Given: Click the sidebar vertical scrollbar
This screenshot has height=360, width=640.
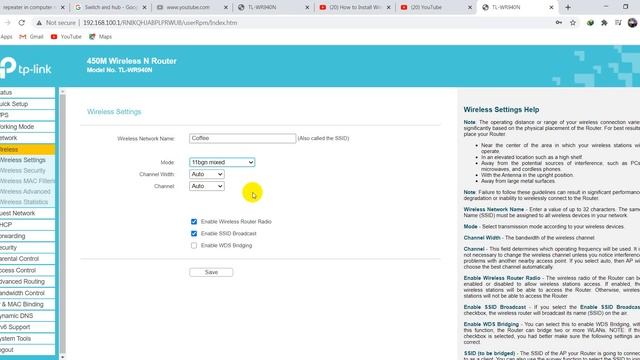Looking at the screenshot, I should pos(62,224).
